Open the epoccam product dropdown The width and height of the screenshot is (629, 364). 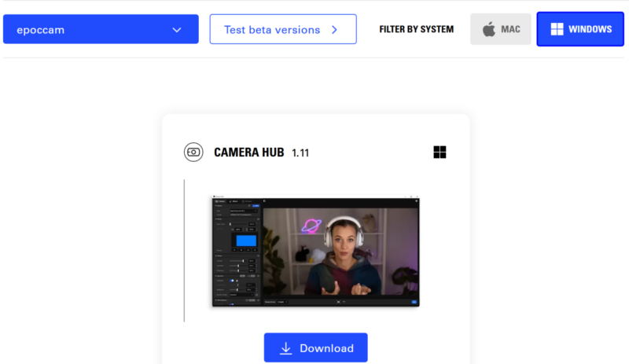(x=101, y=30)
